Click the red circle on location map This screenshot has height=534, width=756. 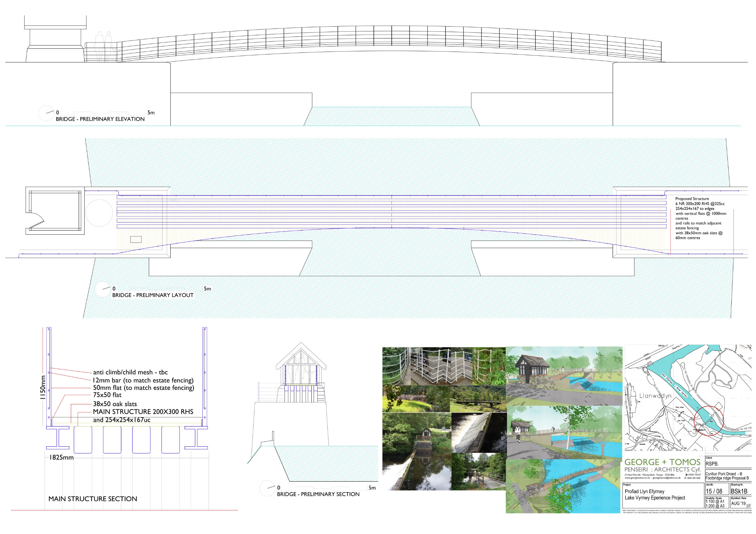(708, 421)
